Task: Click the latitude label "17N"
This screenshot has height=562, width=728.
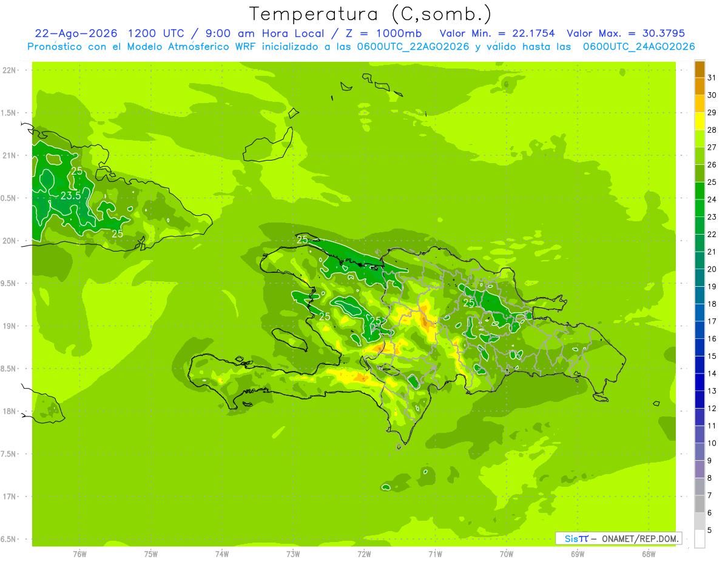Action: pyautogui.click(x=10, y=497)
